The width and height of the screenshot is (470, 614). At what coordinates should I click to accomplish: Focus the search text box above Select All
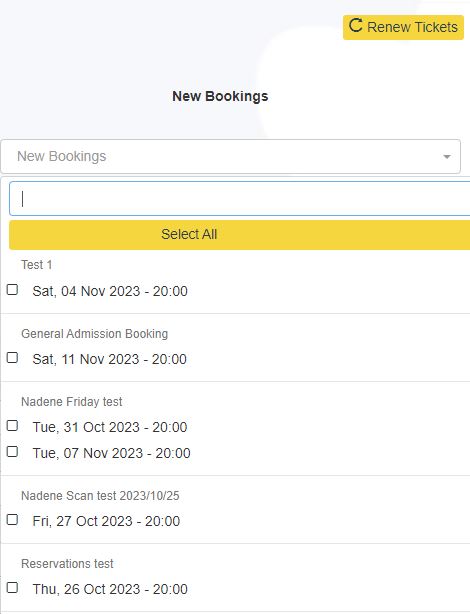pyautogui.click(x=239, y=198)
